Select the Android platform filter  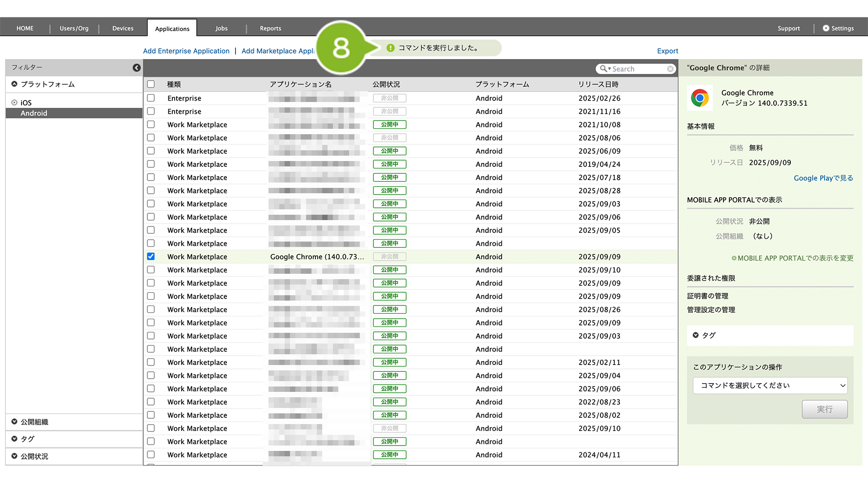tap(34, 113)
